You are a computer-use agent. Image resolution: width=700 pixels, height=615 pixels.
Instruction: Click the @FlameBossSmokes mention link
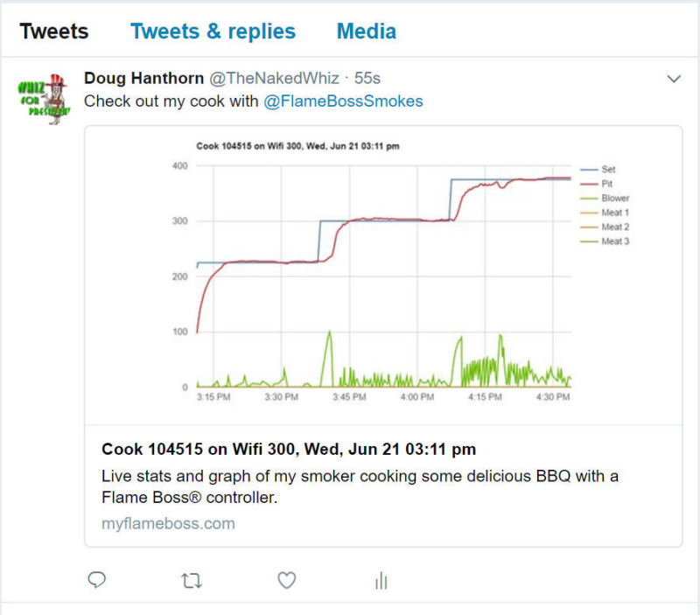tap(343, 101)
